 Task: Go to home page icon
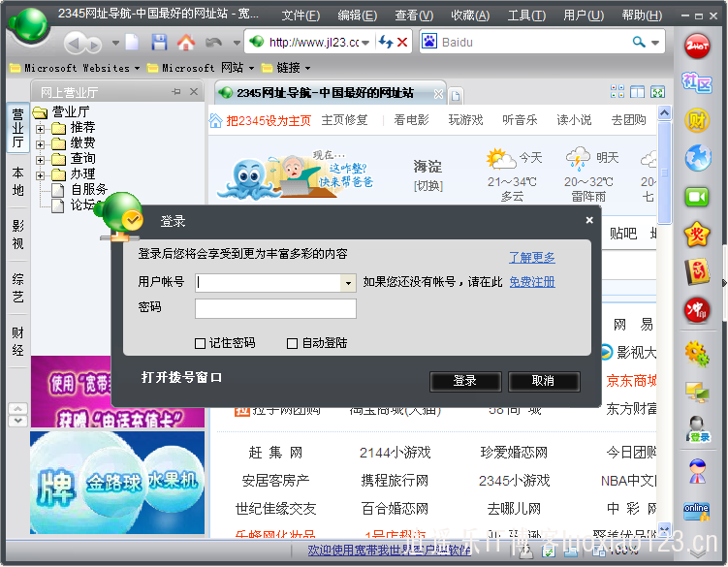[186, 43]
